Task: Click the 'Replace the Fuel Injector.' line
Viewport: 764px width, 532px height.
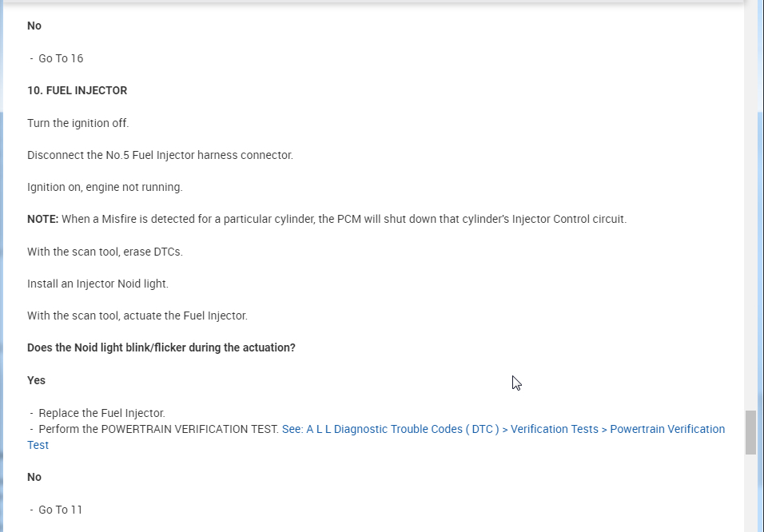Action: [101, 413]
